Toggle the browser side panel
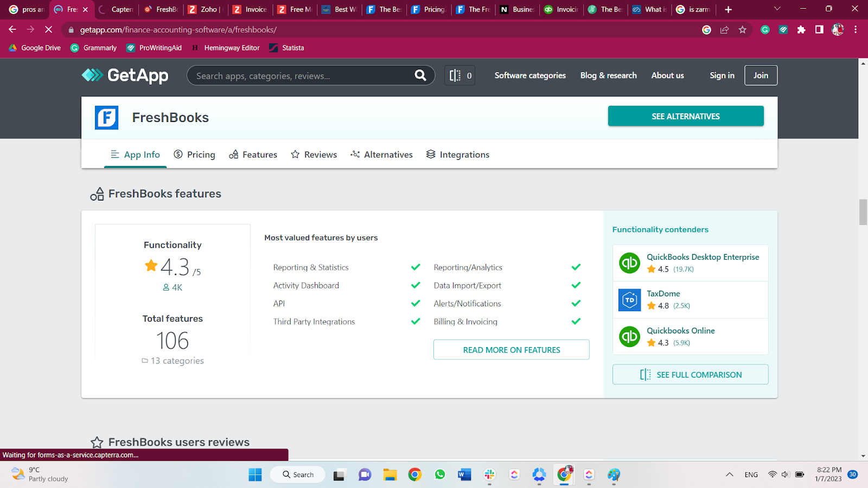Viewport: 868px width, 488px height. click(819, 30)
